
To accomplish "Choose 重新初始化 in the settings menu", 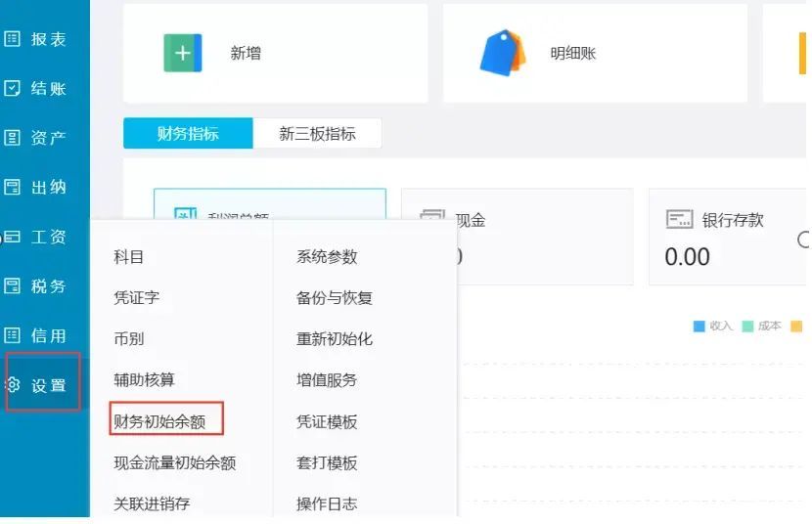I will click(335, 339).
